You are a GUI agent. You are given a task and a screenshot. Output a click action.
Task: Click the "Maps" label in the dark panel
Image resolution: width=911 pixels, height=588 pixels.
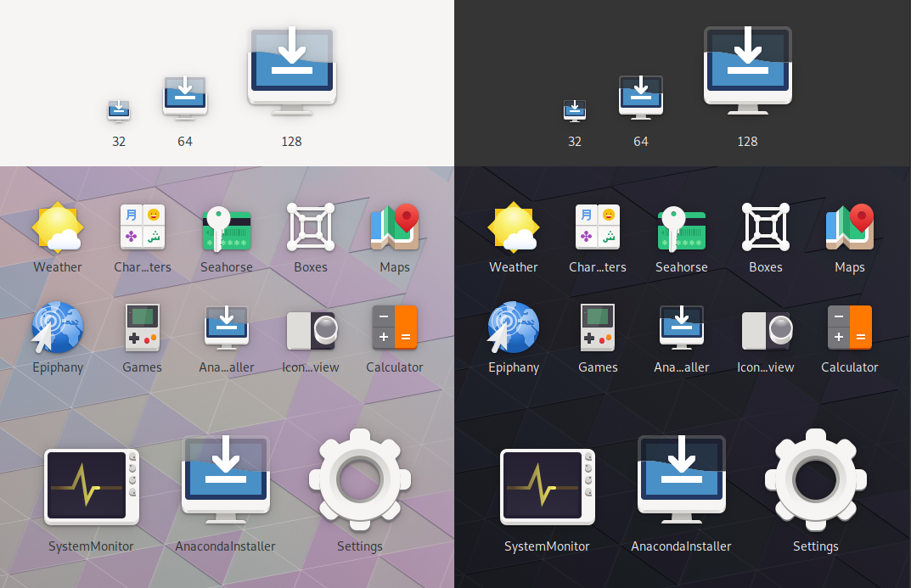pos(850,267)
